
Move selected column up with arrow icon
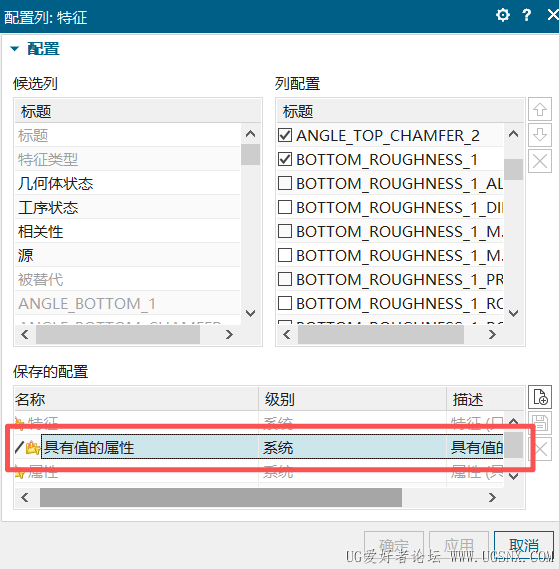540,109
